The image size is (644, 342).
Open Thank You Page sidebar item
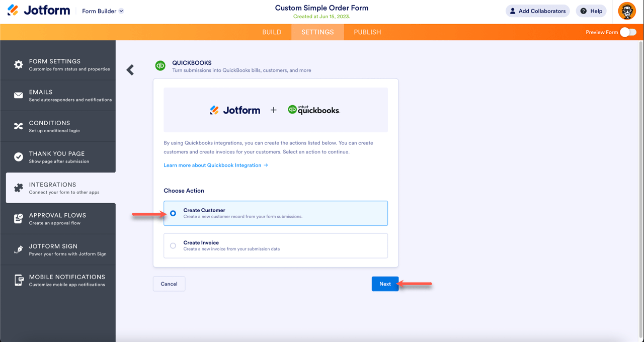click(x=58, y=157)
